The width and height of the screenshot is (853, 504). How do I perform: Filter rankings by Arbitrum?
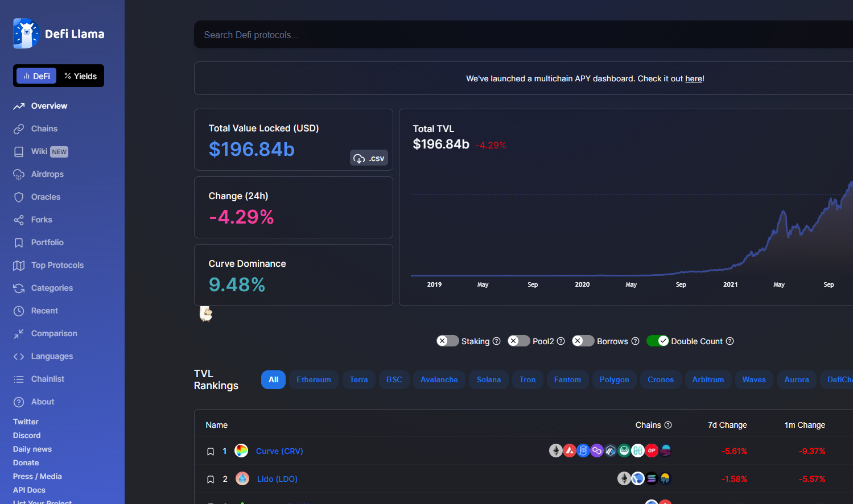click(x=708, y=379)
